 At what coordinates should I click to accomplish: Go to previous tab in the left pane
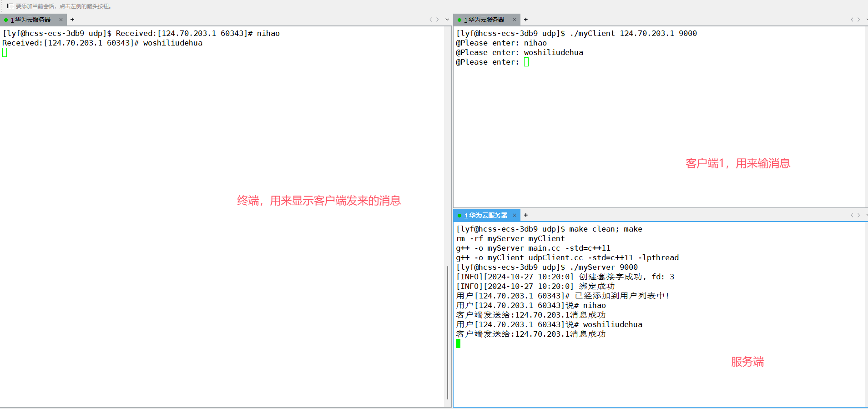coord(430,20)
